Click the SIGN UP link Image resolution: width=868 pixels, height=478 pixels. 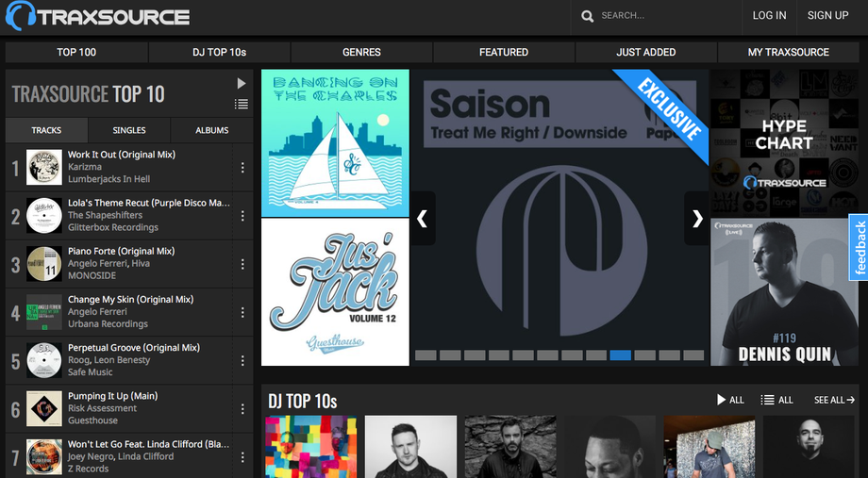point(827,15)
